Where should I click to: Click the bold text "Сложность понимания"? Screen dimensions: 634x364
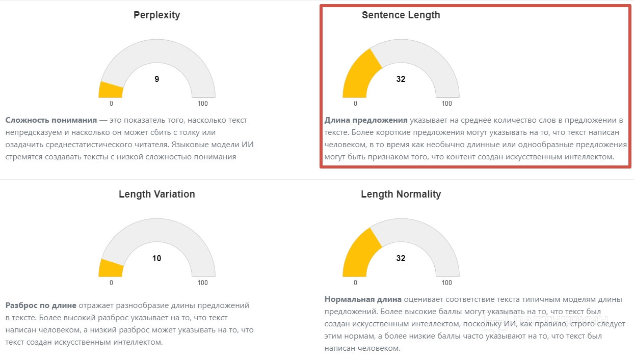click(x=51, y=120)
